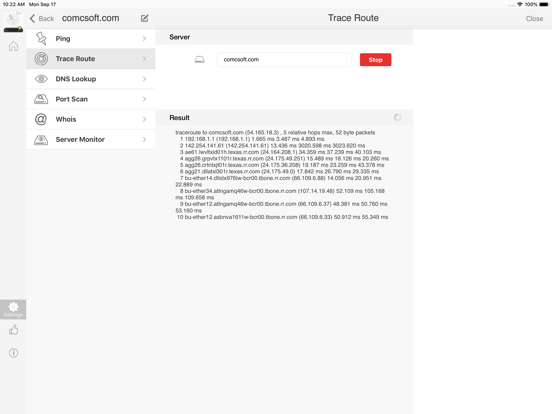
Task: Click hop 8 line with 107.14.19.48
Action: point(280,194)
